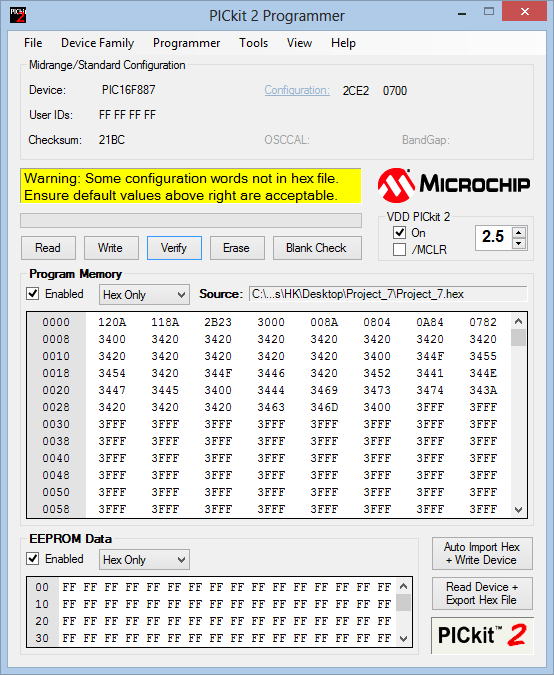This screenshot has width=554, height=676.
Task: Click EEPROM data scrollbar up arrow
Action: (x=404, y=586)
